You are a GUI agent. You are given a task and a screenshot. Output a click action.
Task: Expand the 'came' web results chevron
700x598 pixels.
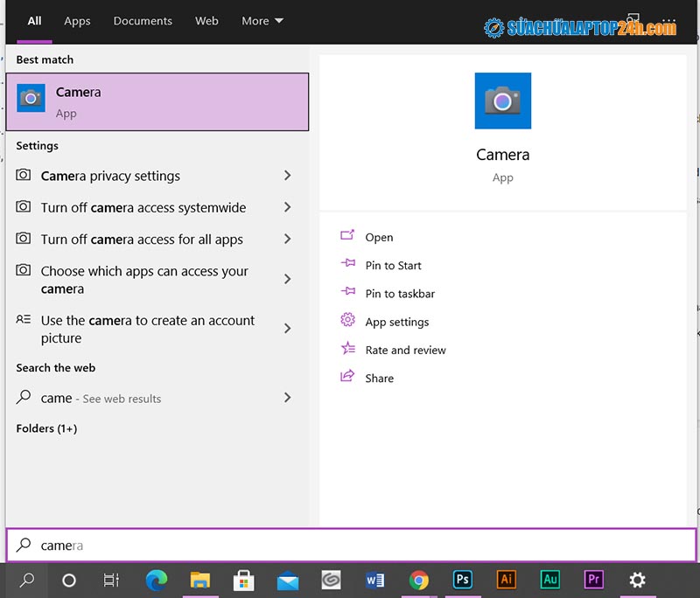[288, 397]
